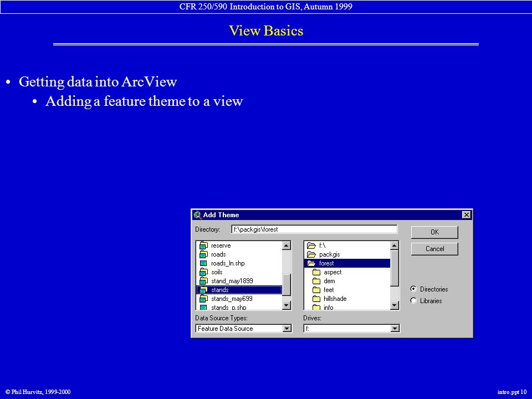Click the aspect folder icon
This screenshot has height=399, width=532.
[x=316, y=272]
